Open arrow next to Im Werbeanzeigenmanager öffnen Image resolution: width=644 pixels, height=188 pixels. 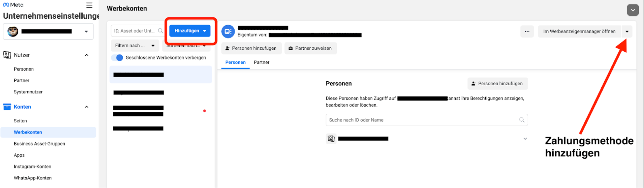(627, 31)
